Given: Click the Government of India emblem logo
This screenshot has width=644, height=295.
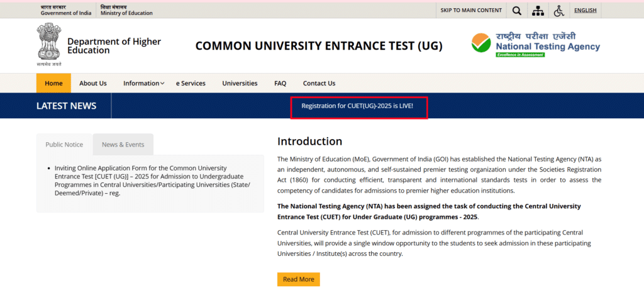Looking at the screenshot, I should point(49,45).
